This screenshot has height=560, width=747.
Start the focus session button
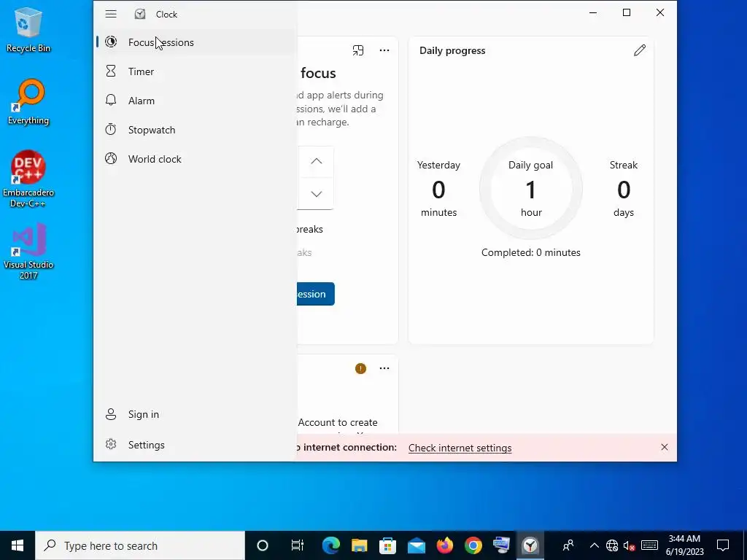pyautogui.click(x=315, y=294)
